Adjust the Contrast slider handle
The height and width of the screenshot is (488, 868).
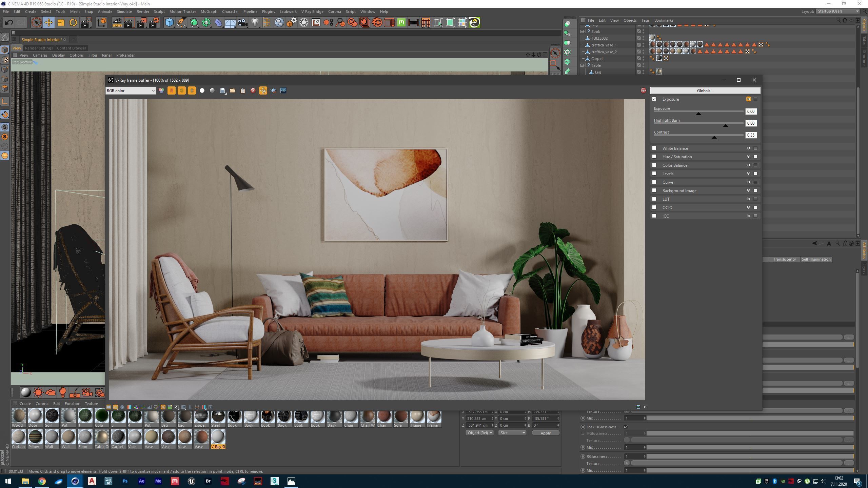[x=714, y=137]
